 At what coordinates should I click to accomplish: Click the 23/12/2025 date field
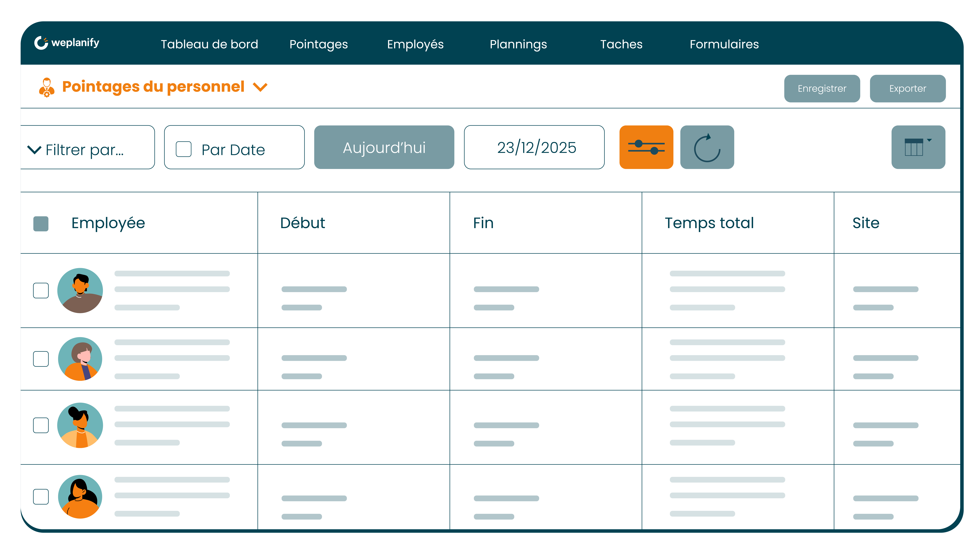point(534,147)
